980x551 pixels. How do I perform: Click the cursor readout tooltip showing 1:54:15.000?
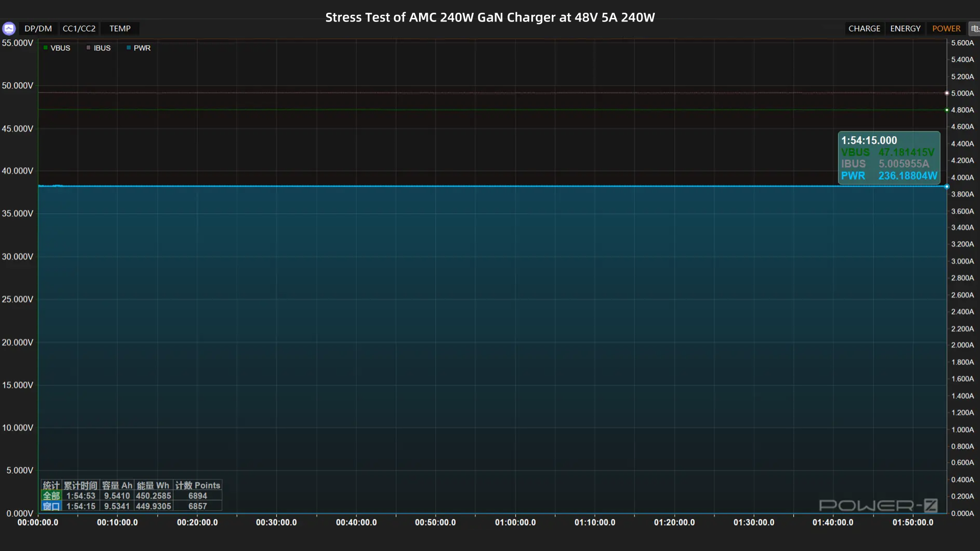click(888, 157)
